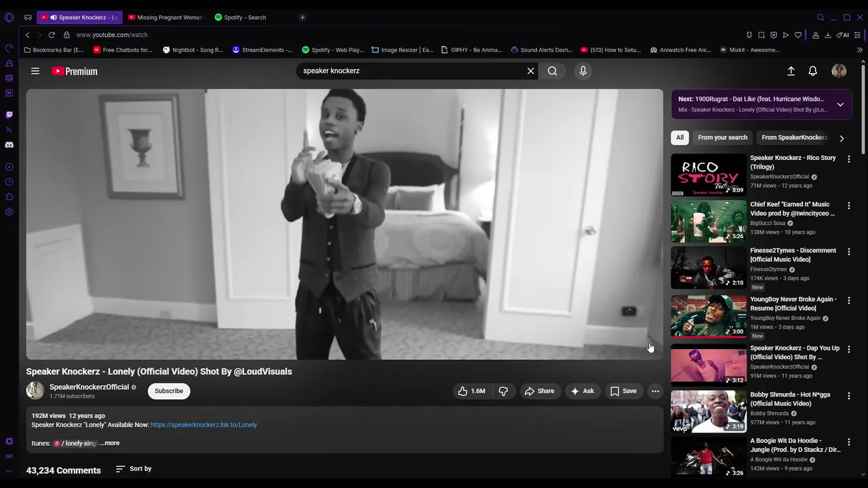868x488 pixels.
Task: Open A Boogie Wit Da Hoodie Jungle title
Action: pyautogui.click(x=795, y=445)
